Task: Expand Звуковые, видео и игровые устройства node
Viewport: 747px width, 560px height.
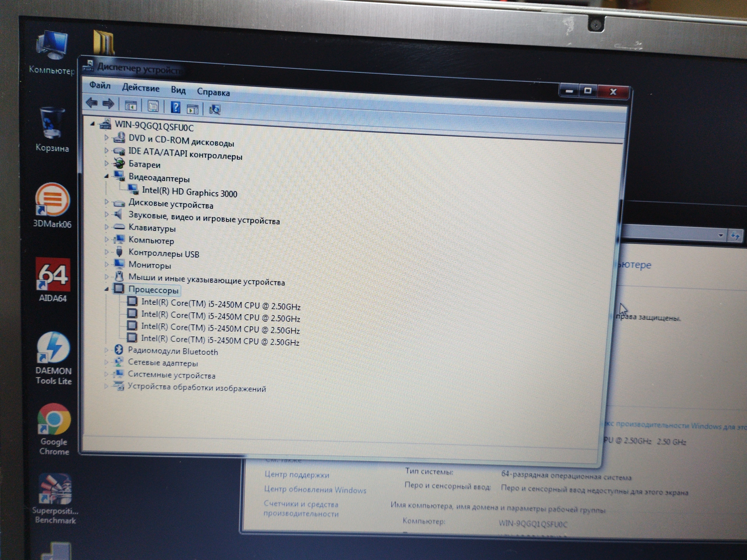Action: (x=107, y=214)
